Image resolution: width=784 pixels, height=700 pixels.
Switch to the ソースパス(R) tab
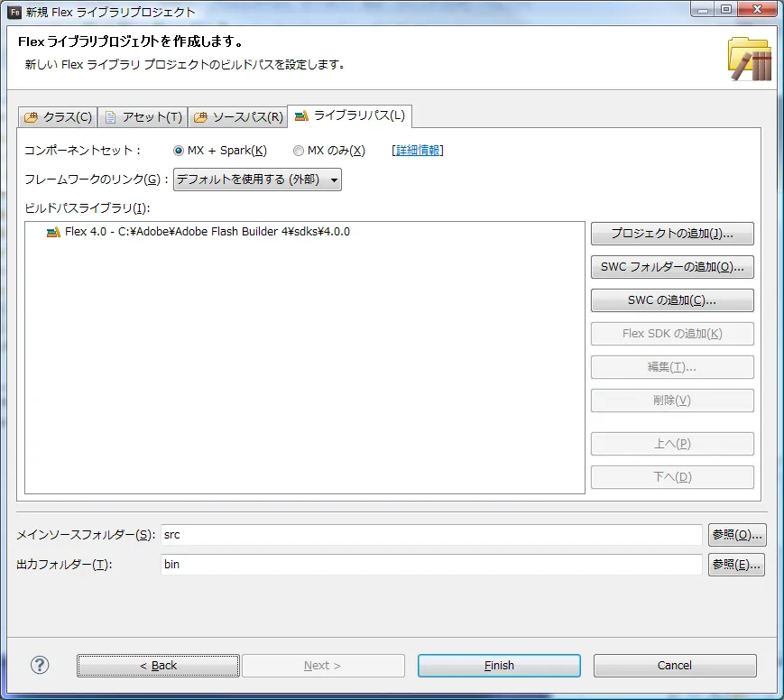tap(238, 117)
